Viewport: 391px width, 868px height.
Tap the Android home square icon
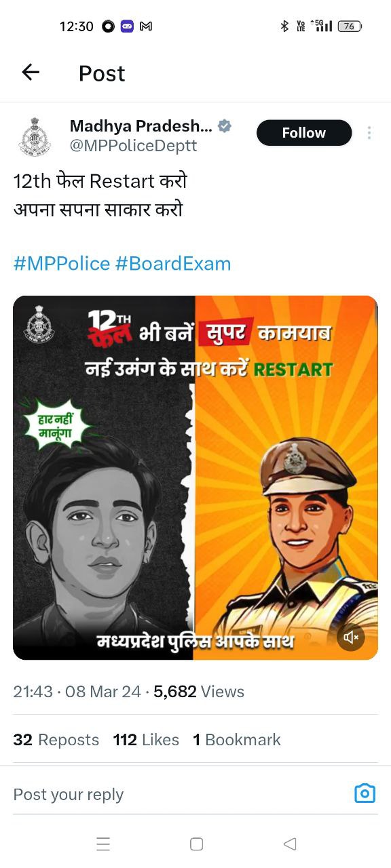(x=196, y=844)
